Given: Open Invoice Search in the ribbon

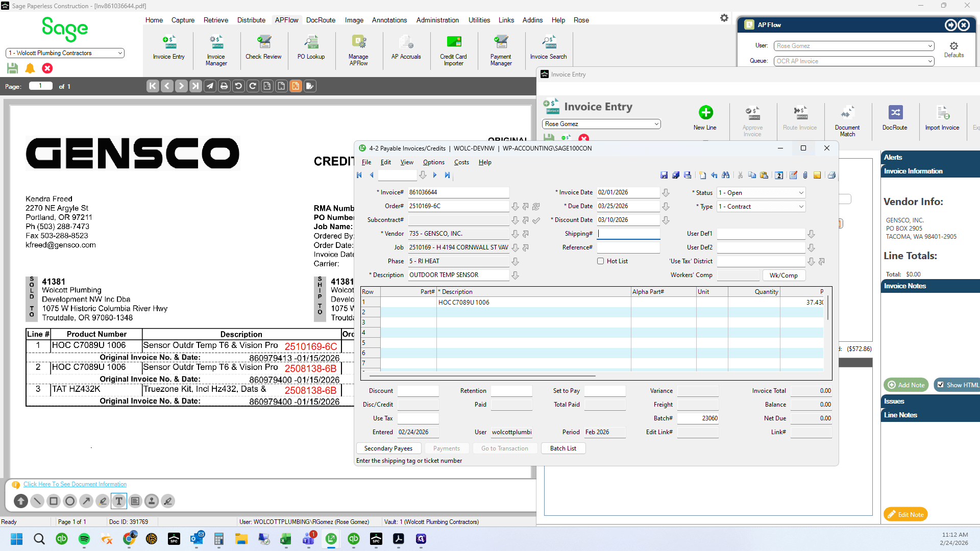Looking at the screenshot, I should [x=548, y=48].
